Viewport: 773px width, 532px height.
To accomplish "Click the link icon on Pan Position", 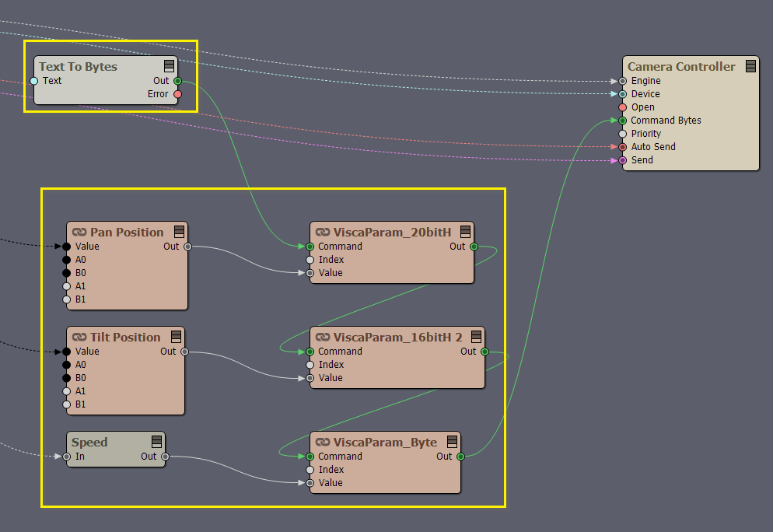I will coord(79,233).
